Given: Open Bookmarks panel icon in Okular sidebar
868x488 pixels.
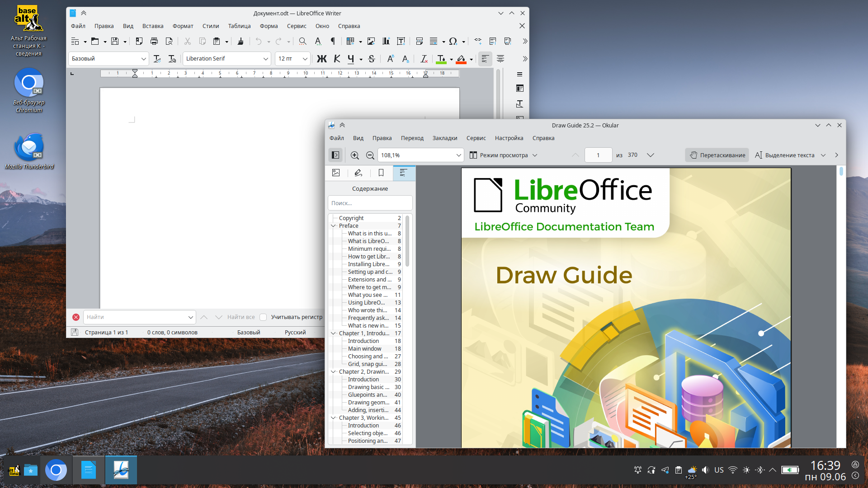Looking at the screenshot, I should (381, 173).
